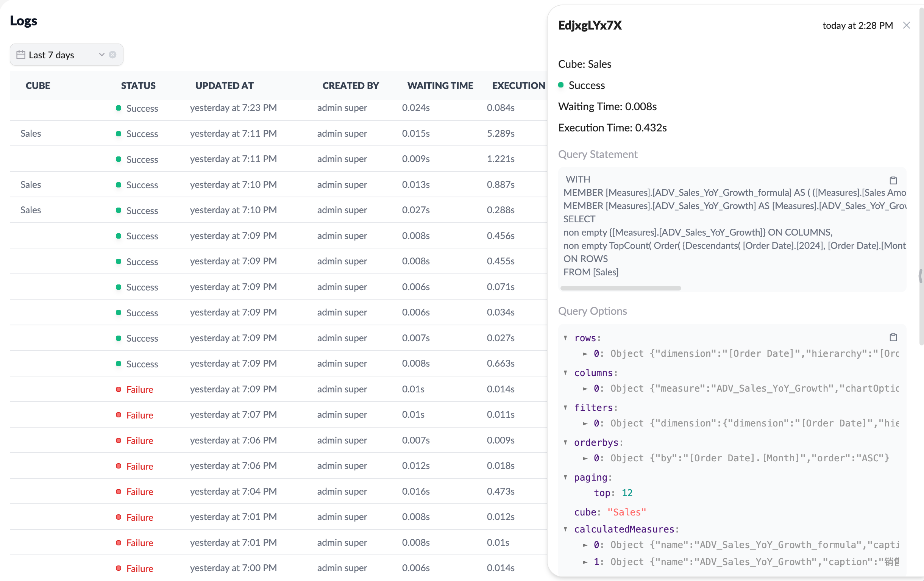Copy the Query Options to clipboard
The width and height of the screenshot is (924, 581).
click(893, 337)
